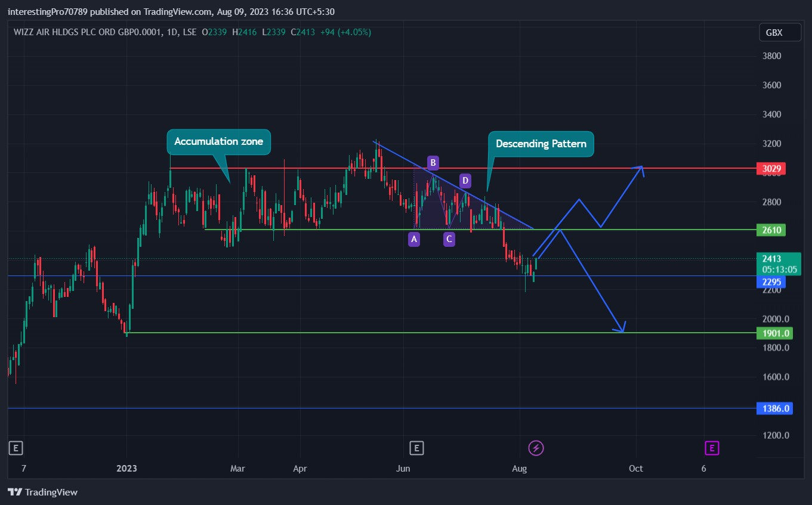Click the blue 2295 price label
The height and width of the screenshot is (505, 812).
[770, 281]
